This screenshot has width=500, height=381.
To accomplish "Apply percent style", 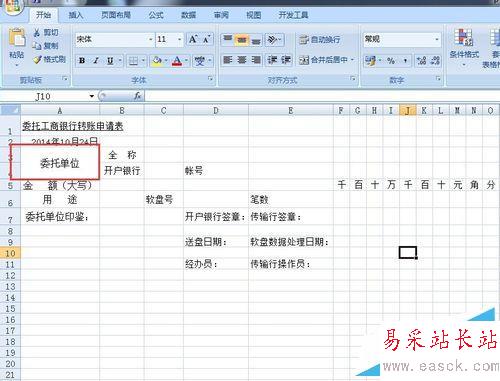I will click(391, 61).
